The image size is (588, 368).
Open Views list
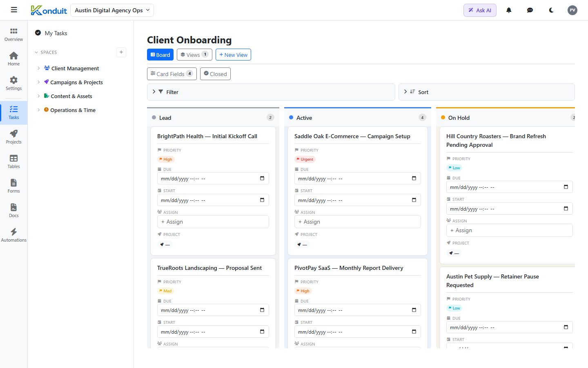(x=194, y=55)
